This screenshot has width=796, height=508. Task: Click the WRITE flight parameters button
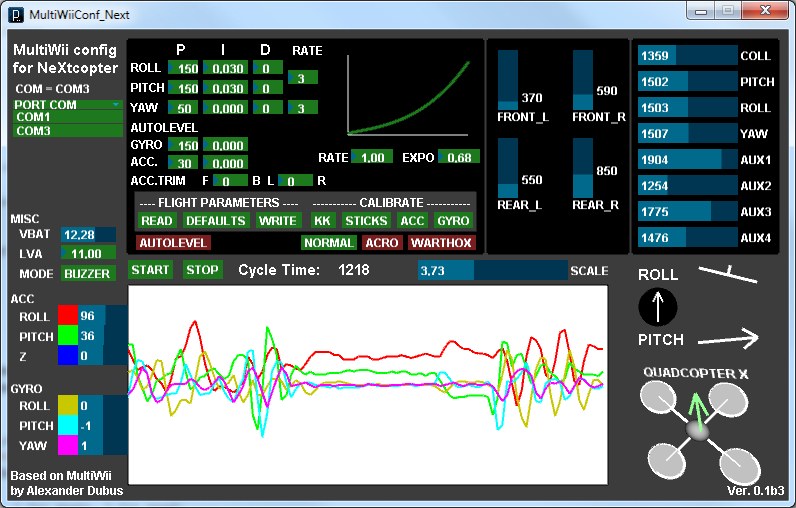277,221
